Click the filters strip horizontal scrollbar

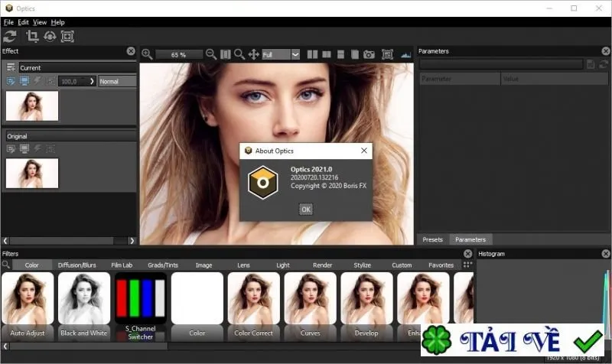(89, 346)
